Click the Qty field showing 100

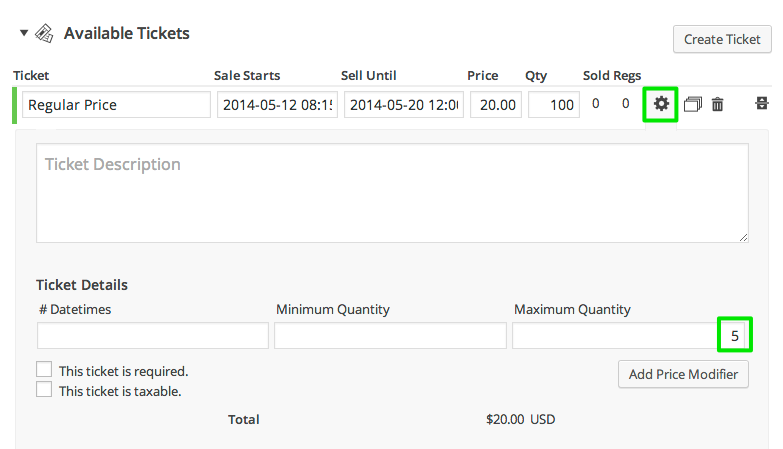(553, 105)
